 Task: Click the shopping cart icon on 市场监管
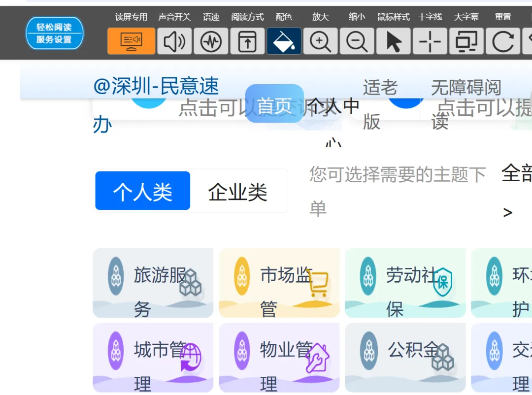[x=318, y=284]
